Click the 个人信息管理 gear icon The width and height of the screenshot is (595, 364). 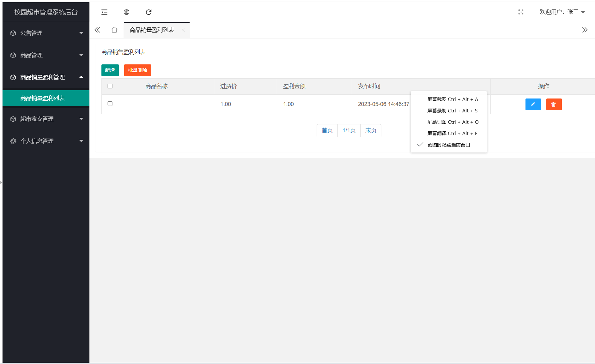tap(13, 141)
